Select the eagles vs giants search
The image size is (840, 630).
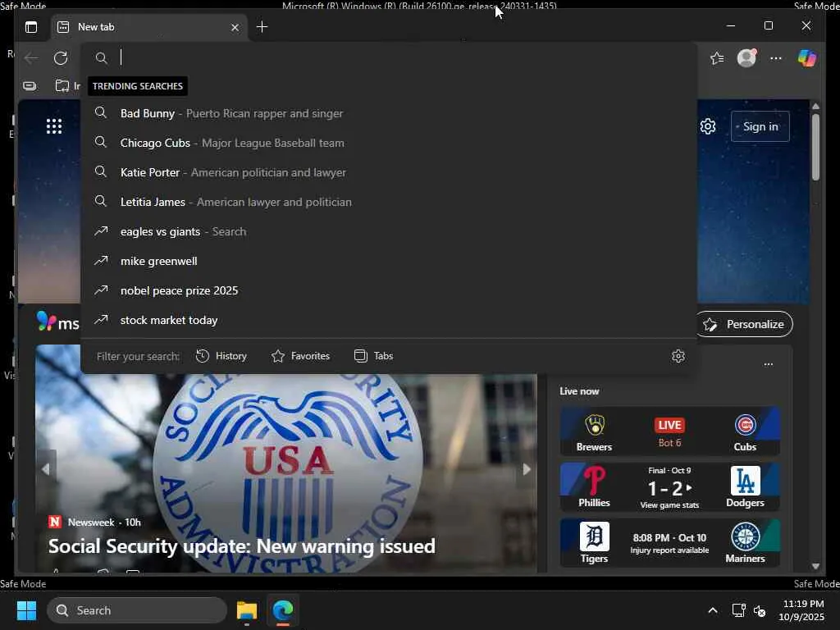pyautogui.click(x=389, y=231)
